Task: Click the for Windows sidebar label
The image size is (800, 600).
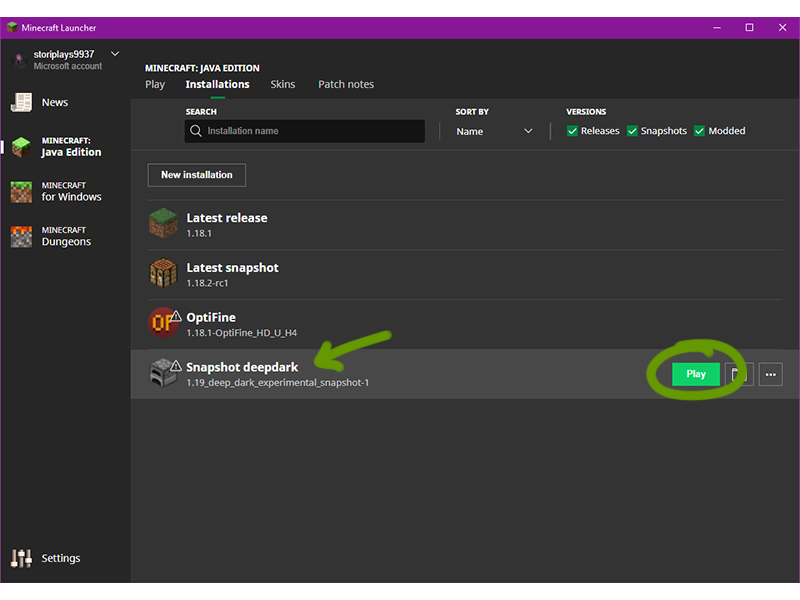Action: 71,197
